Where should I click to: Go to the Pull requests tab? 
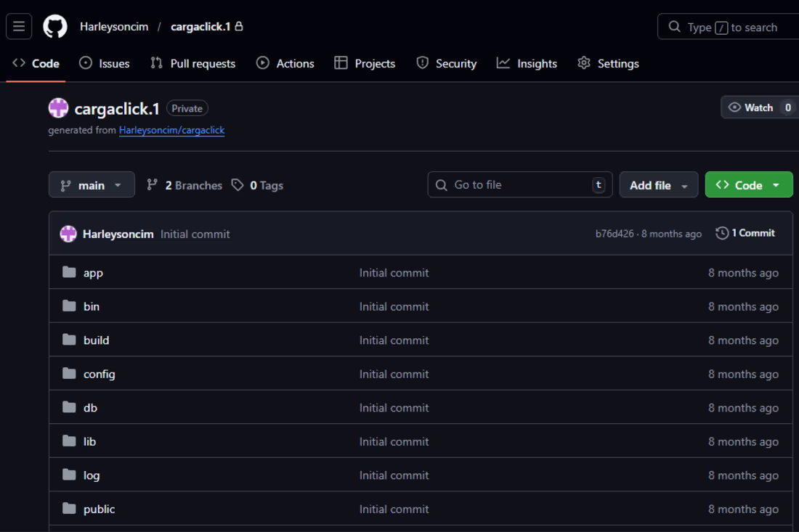pyautogui.click(x=193, y=64)
